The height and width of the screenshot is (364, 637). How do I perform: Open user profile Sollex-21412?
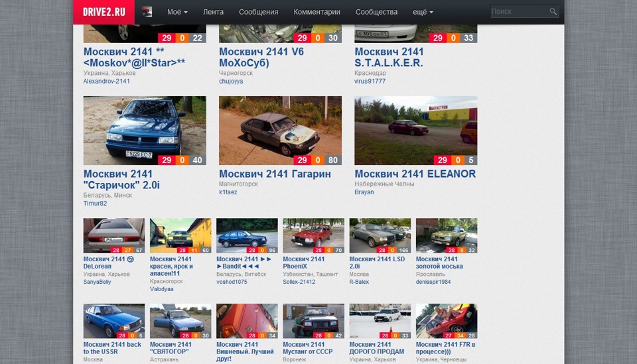[299, 282]
